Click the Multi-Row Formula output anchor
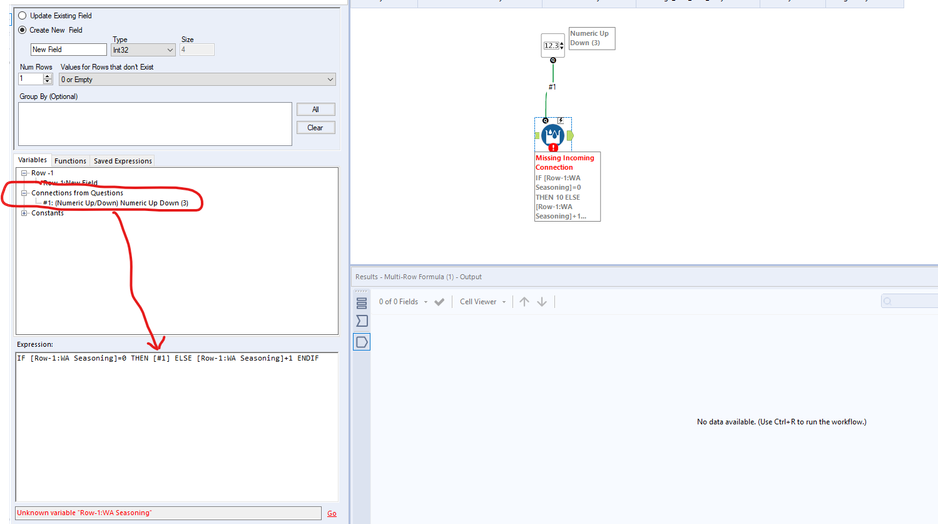The height and width of the screenshot is (524, 938). (570, 136)
